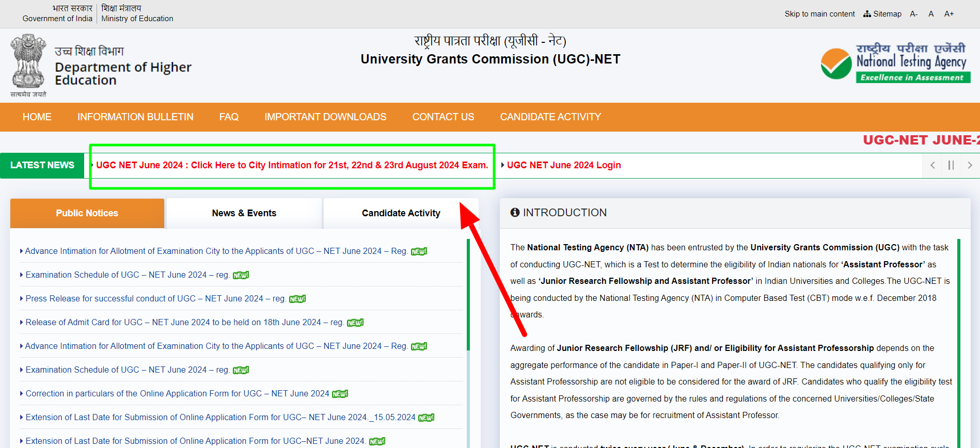Open CANDIDATE ACTIVITY menu
Screen dimensions: 980x448
click(550, 117)
